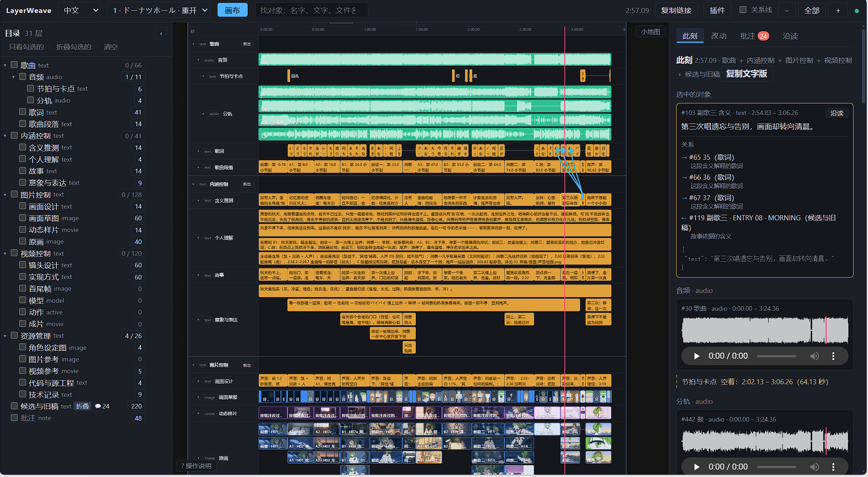
Task: Select the 画布 canvas view tab
Action: coord(232,10)
